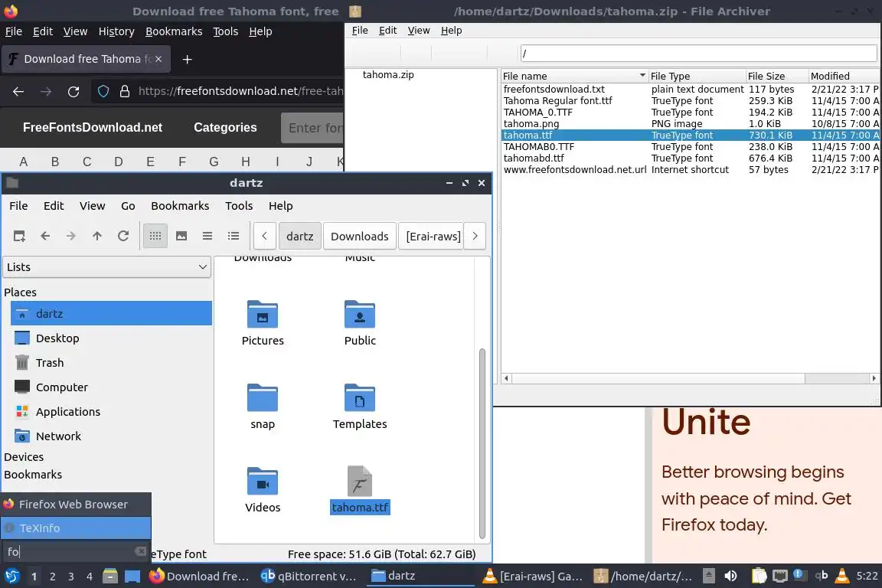Open the Lists side pane dropdown
Viewport: 882px width, 588px height.
(107, 267)
